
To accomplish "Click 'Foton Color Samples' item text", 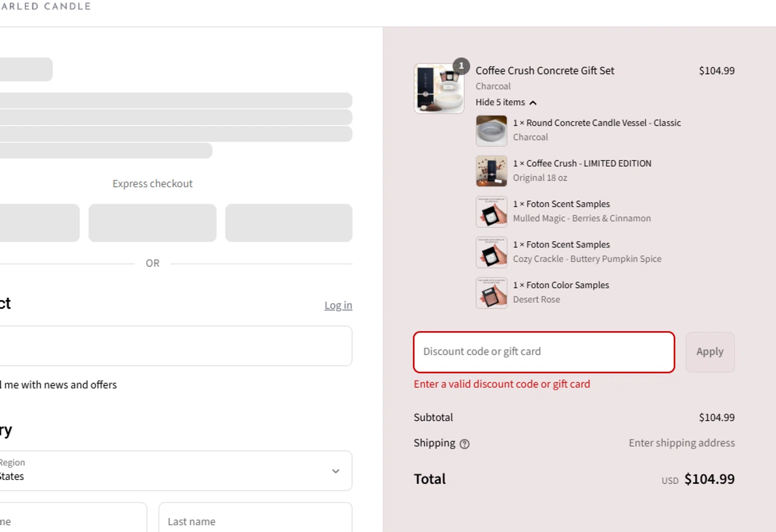I will [568, 285].
